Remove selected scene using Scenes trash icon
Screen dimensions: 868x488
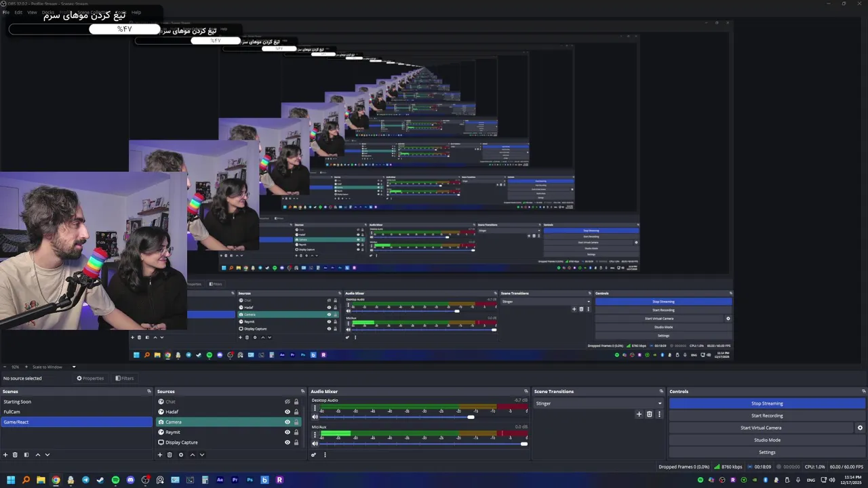point(16,455)
